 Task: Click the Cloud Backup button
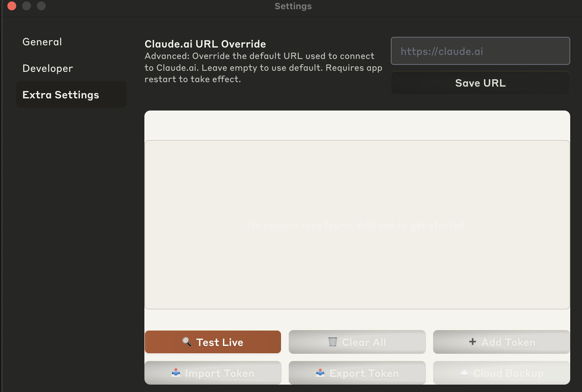click(502, 373)
